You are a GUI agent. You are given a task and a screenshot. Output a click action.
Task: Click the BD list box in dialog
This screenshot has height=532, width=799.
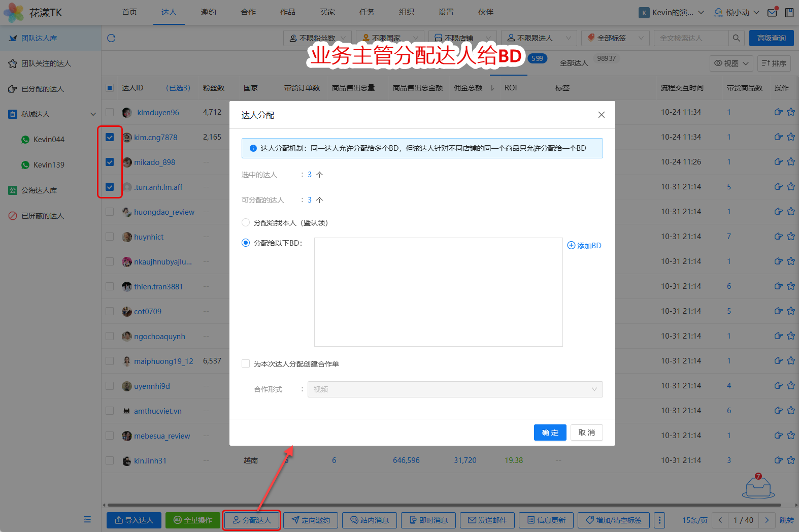tap(438, 292)
